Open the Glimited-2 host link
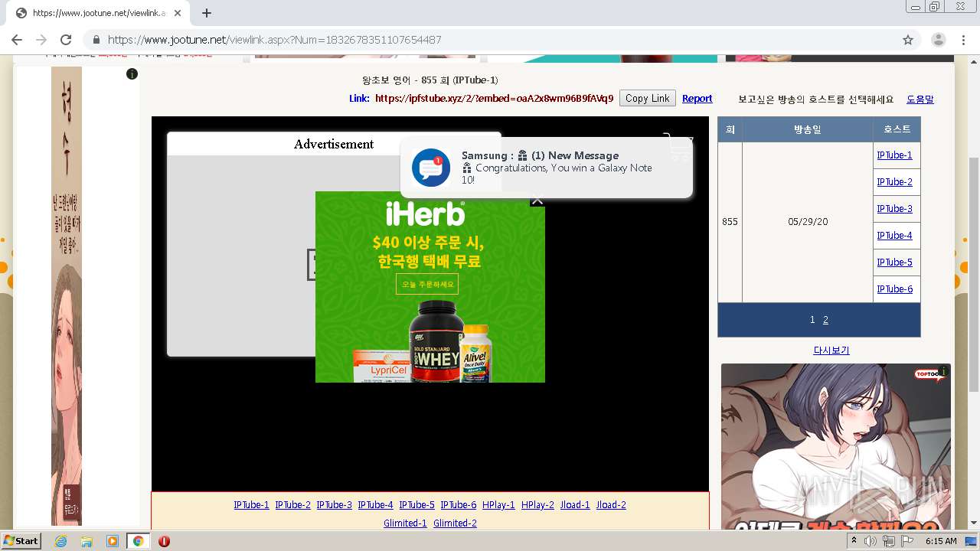The width and height of the screenshot is (980, 551). click(455, 523)
